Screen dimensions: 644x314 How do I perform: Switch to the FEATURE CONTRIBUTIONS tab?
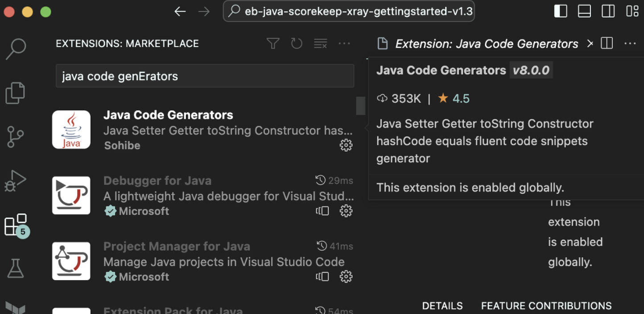[x=546, y=306]
